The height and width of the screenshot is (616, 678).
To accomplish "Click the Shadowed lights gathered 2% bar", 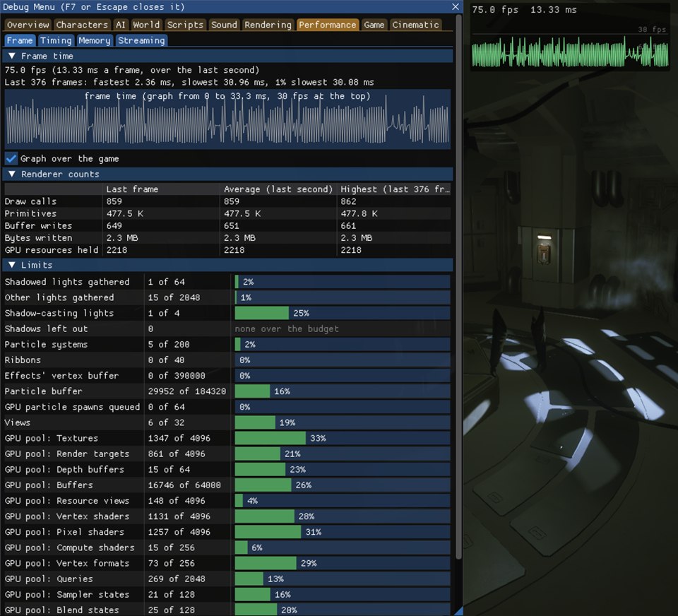I will click(343, 282).
